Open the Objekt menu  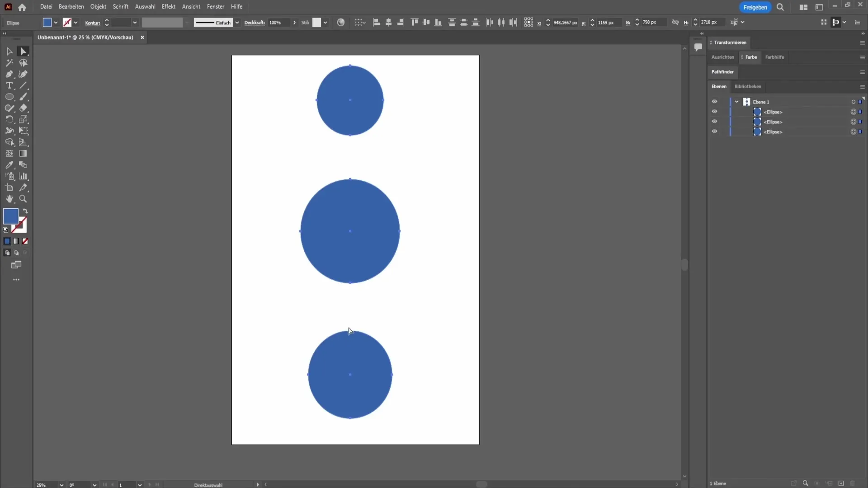(98, 7)
